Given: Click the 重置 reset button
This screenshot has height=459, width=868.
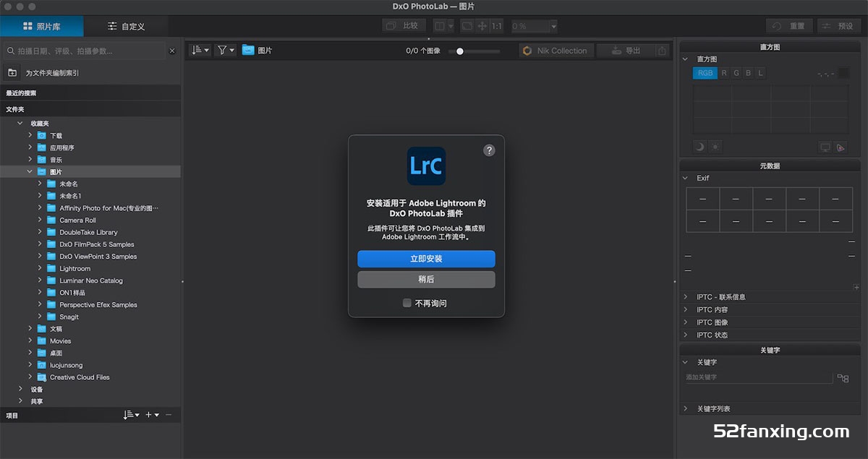Looking at the screenshot, I should (x=788, y=26).
